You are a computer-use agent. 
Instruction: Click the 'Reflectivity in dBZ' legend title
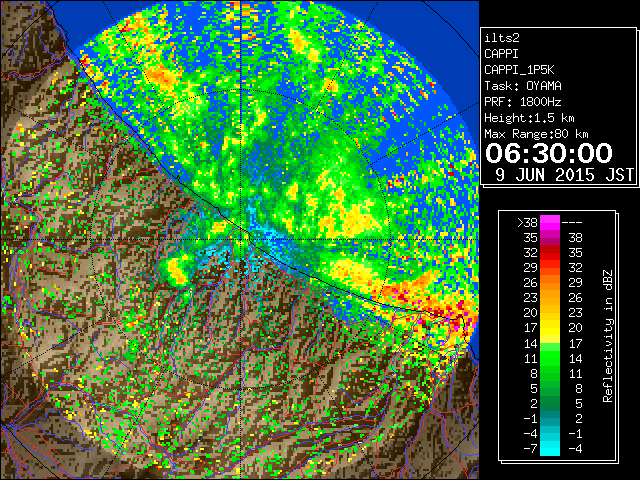608,336
